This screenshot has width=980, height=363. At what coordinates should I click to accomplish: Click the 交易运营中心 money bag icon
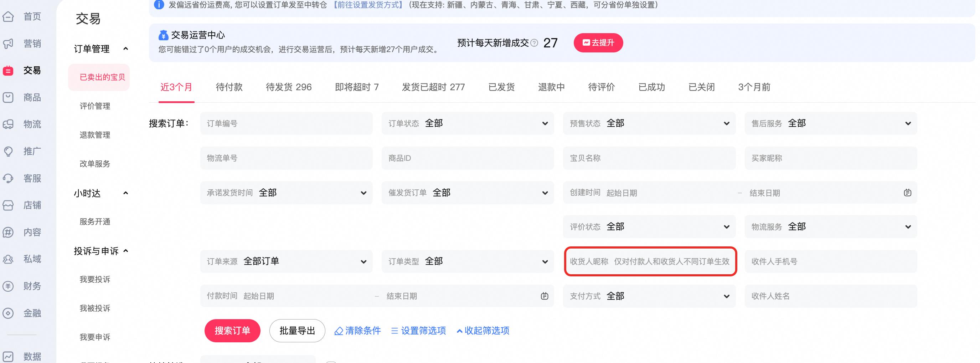(164, 35)
